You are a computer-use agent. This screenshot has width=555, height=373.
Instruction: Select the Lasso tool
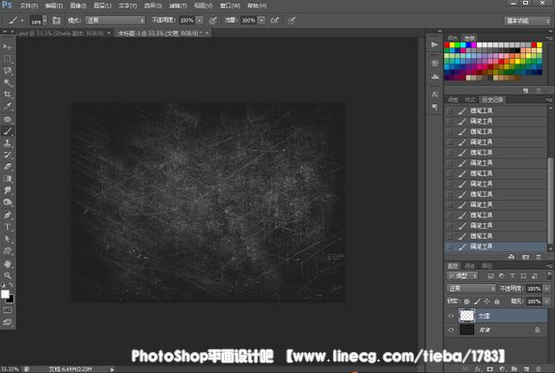point(7,71)
